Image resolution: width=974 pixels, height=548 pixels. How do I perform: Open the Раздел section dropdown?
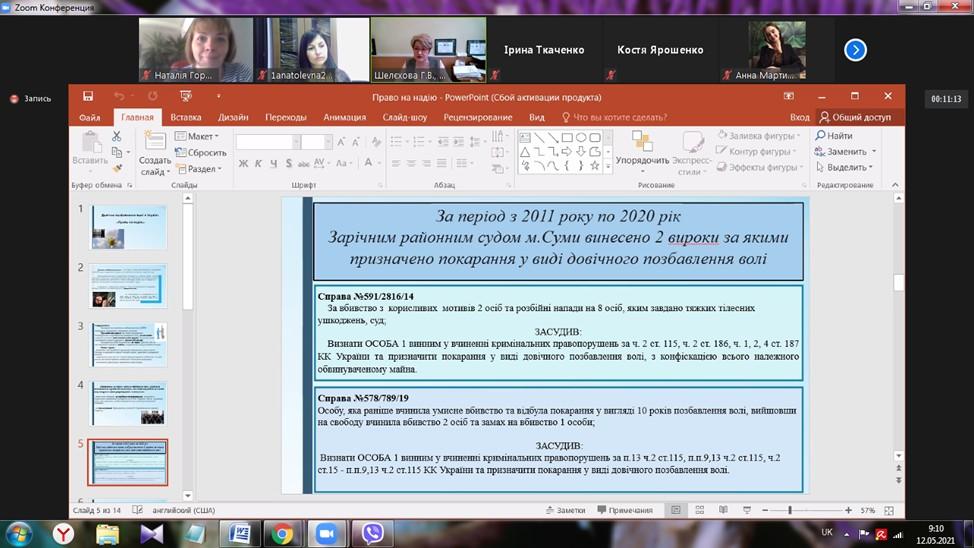point(200,169)
